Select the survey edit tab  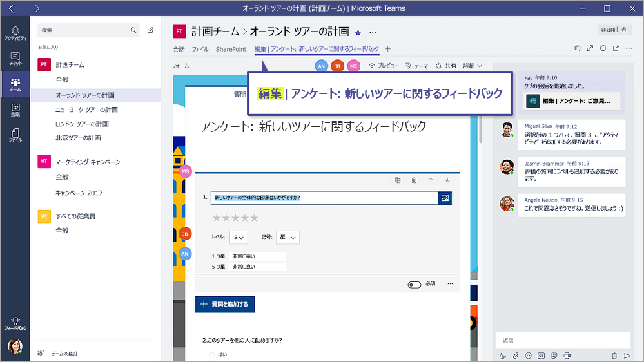[317, 49]
